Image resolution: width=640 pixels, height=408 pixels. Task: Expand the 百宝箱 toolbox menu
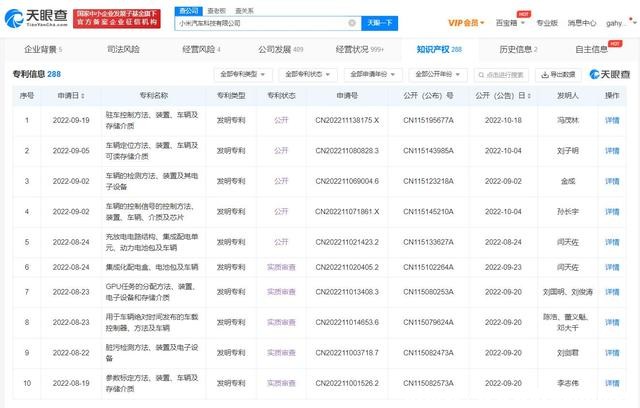(510, 23)
